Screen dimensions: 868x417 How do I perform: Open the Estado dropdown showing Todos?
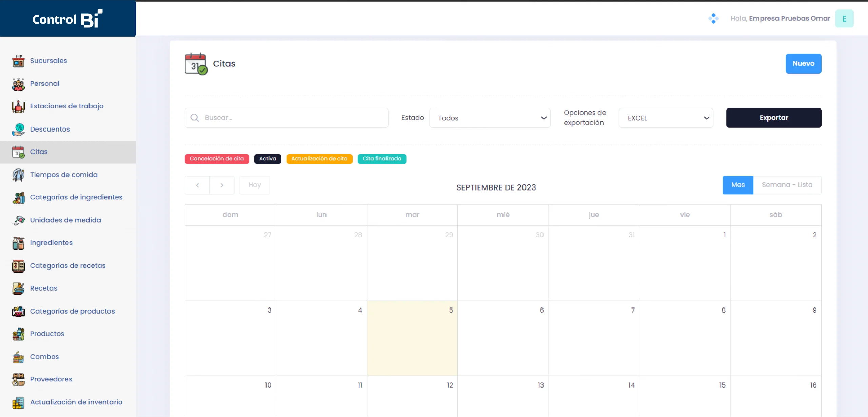tap(490, 118)
